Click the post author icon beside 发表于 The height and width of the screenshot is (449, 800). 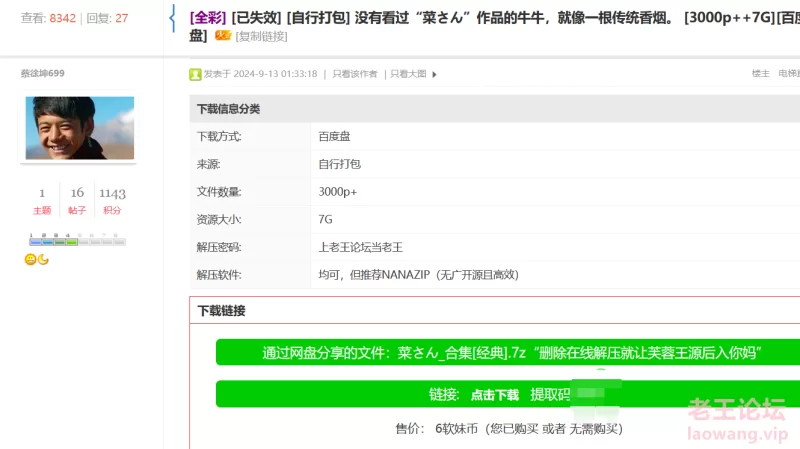195,74
